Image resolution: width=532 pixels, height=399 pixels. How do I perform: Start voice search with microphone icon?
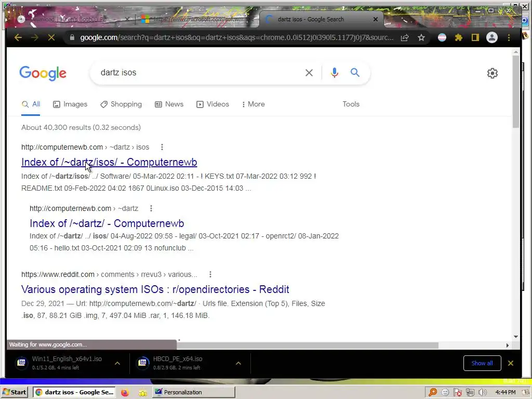coord(334,73)
